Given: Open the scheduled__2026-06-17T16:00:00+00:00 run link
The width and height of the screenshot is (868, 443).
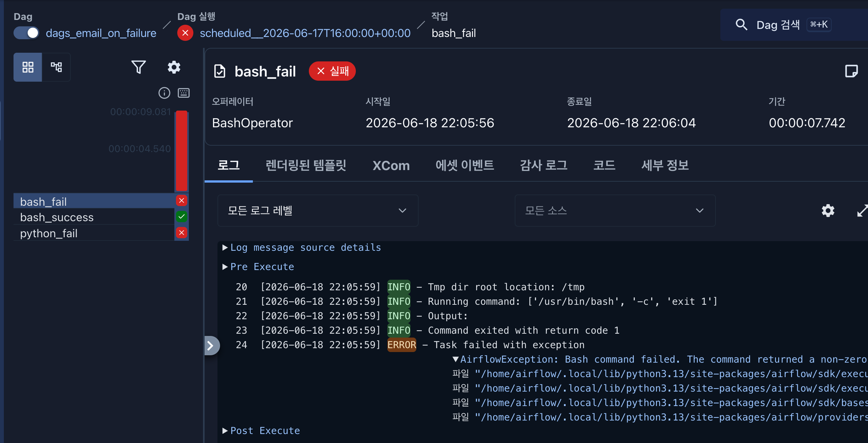Looking at the screenshot, I should pos(305,33).
